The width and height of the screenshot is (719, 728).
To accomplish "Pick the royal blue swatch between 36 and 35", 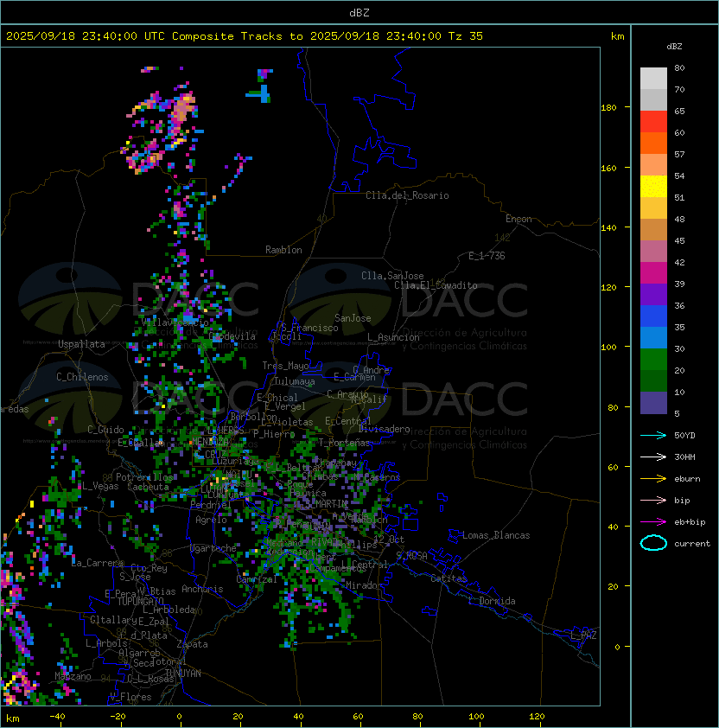I will pos(653,316).
